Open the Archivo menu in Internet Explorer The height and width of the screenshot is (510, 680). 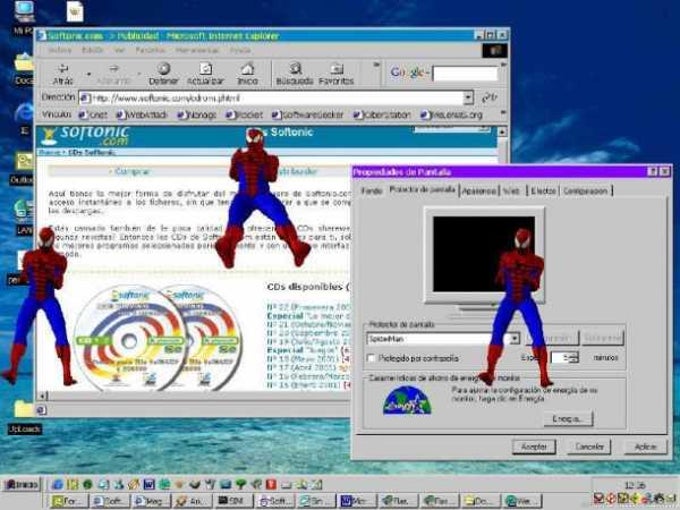pos(60,50)
